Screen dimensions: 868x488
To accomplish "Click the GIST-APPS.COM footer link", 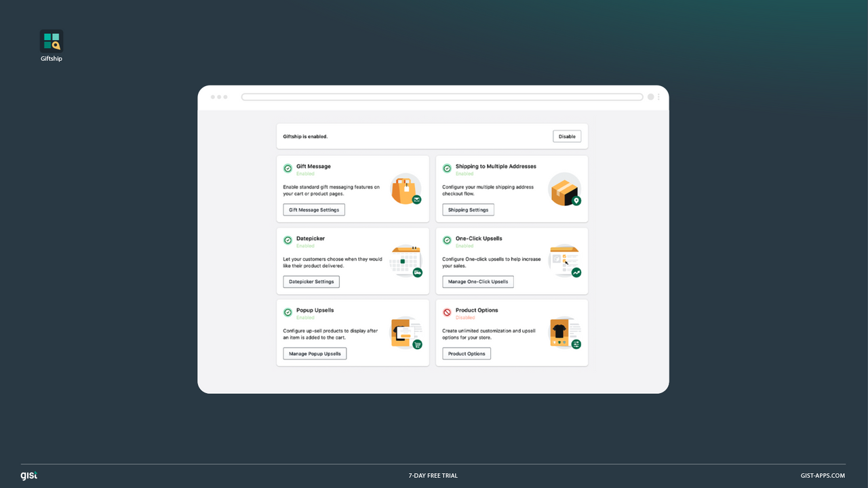I will click(x=823, y=476).
